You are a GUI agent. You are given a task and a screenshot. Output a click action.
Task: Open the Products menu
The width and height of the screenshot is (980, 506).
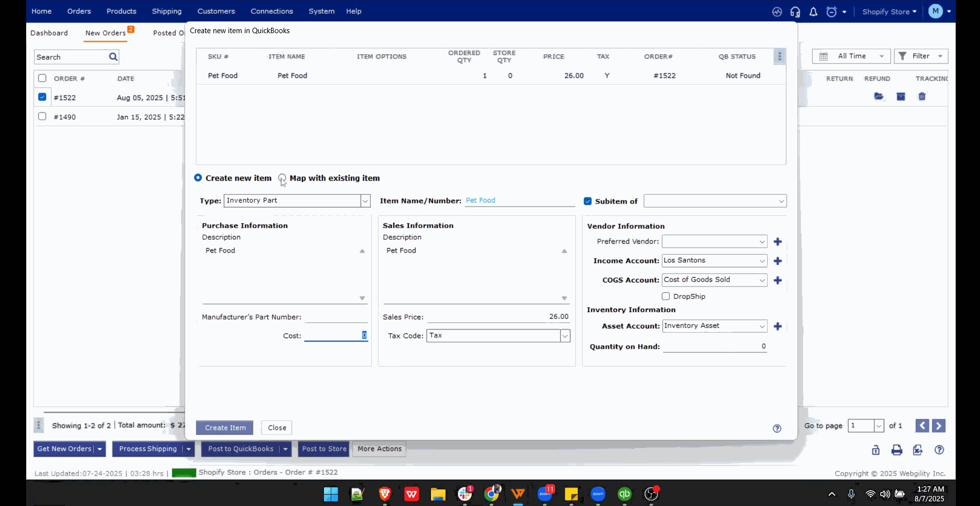coord(122,11)
